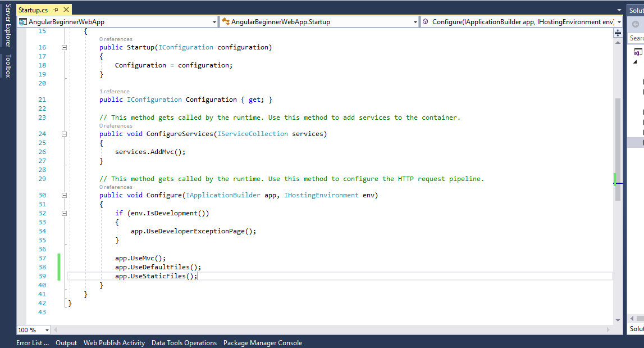Close the Startup.cs tab
644x348 pixels.
point(66,10)
